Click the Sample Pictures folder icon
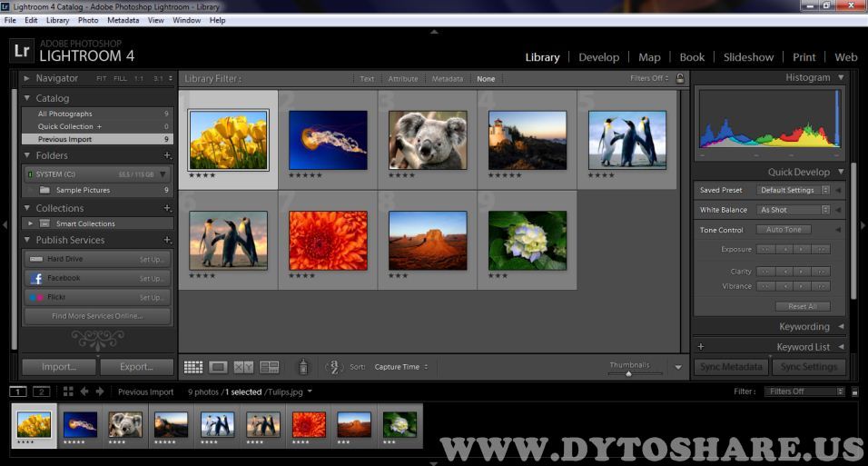Image resolution: width=868 pixels, height=466 pixels. (44, 190)
